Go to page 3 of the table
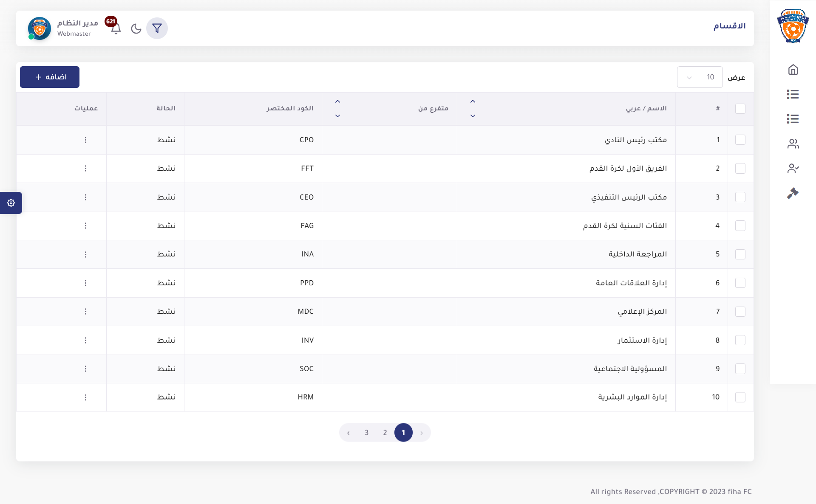This screenshot has width=816, height=504. pyautogui.click(x=366, y=433)
